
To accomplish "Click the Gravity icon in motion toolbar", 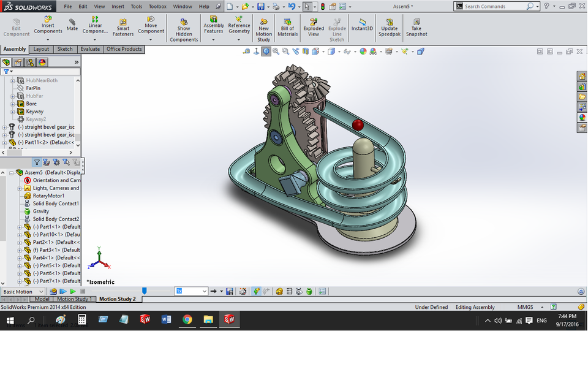I will click(x=311, y=292).
